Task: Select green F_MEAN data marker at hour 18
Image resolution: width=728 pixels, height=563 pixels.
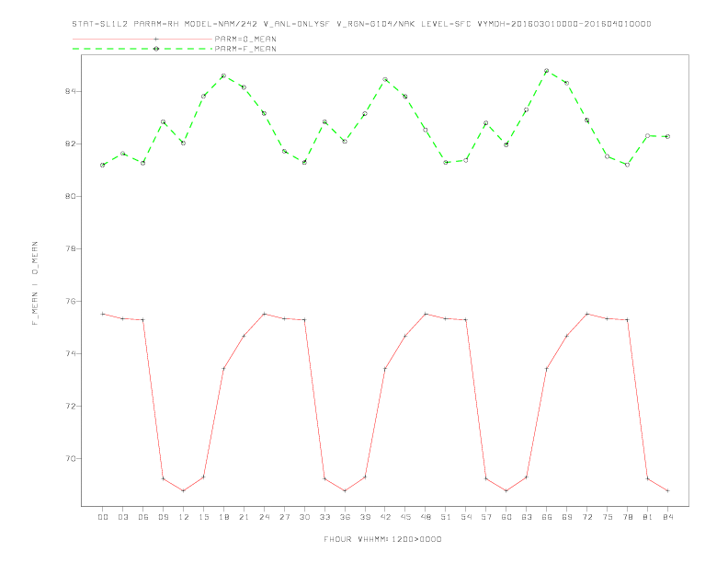Action: 223,75
